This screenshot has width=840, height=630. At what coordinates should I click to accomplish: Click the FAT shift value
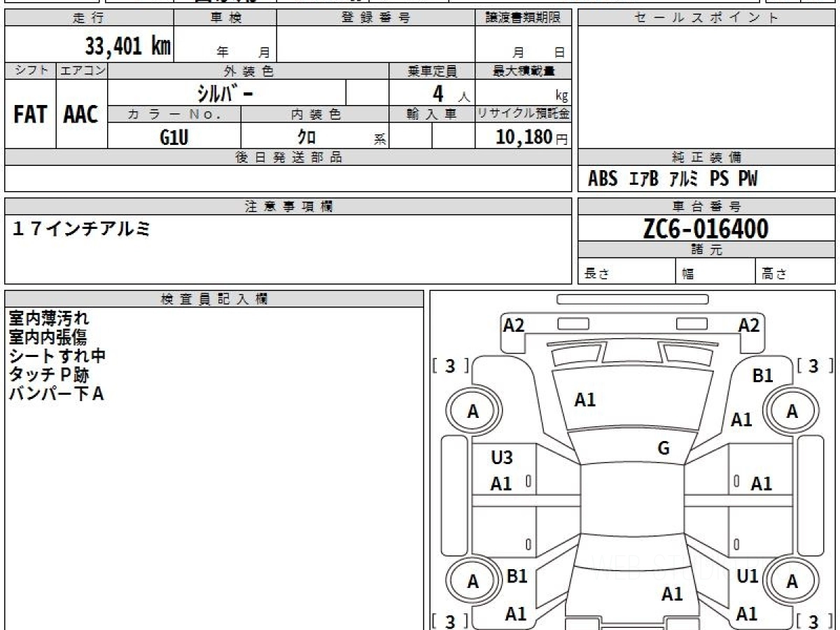[30, 114]
